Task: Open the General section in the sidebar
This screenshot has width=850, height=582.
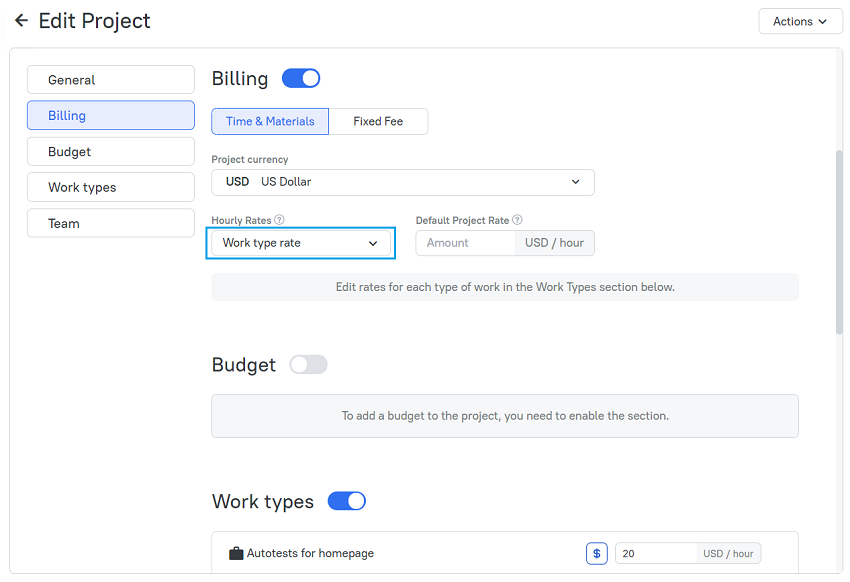Action: click(x=110, y=79)
